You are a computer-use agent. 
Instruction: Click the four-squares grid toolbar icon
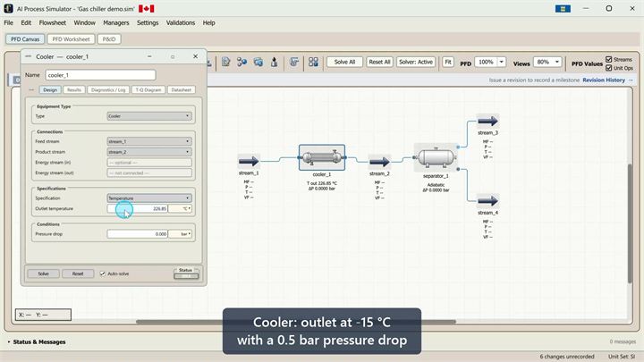coord(313,62)
